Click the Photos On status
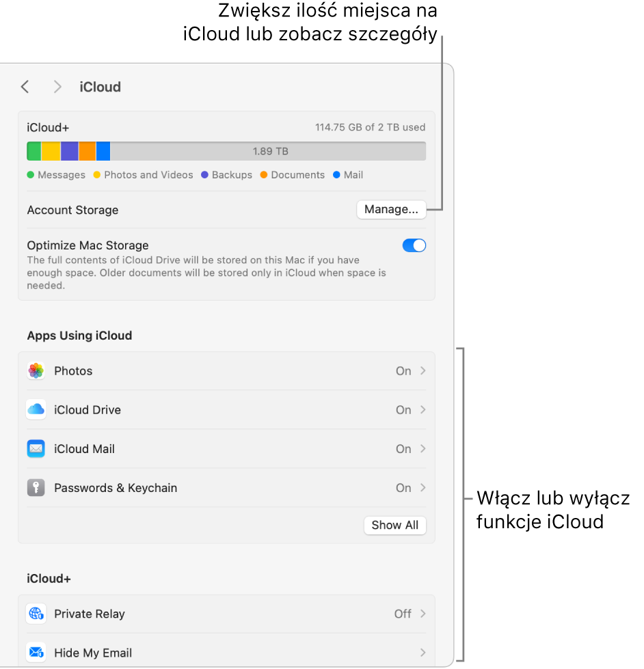The width and height of the screenshot is (644, 669). tap(403, 371)
